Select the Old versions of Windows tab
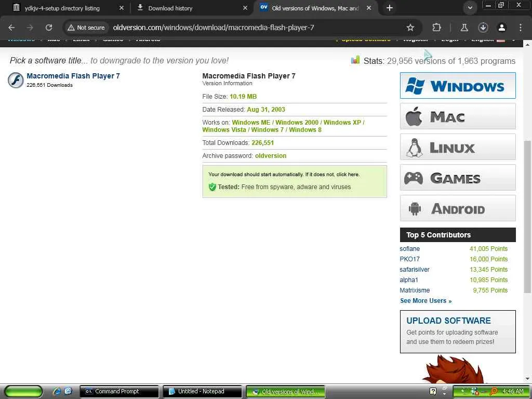This screenshot has width=532, height=399. tap(315, 8)
